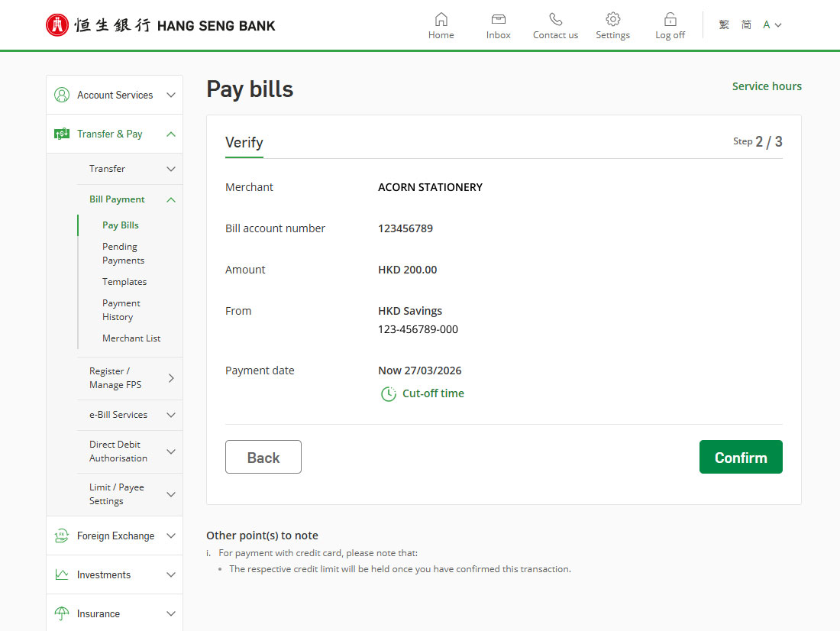Open font size selector A

[x=772, y=24]
